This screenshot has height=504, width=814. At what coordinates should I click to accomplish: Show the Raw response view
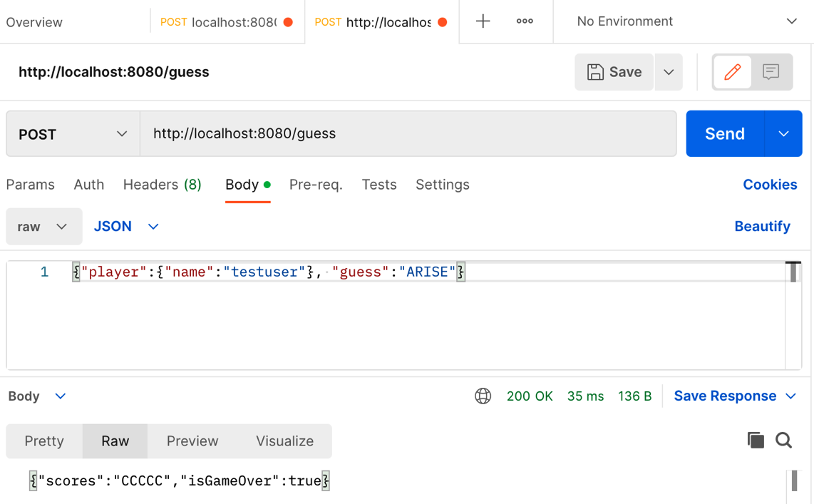[x=115, y=441]
